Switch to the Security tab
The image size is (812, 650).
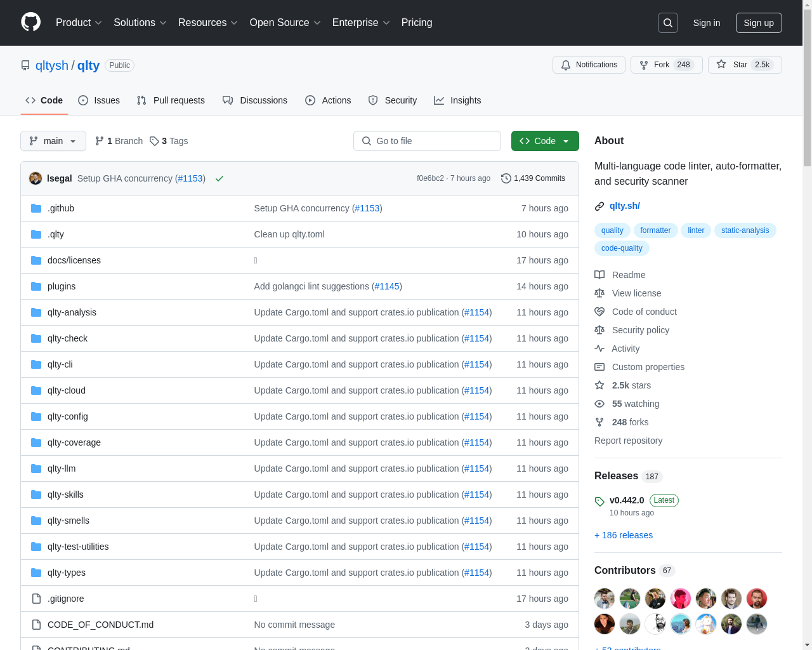click(x=393, y=100)
